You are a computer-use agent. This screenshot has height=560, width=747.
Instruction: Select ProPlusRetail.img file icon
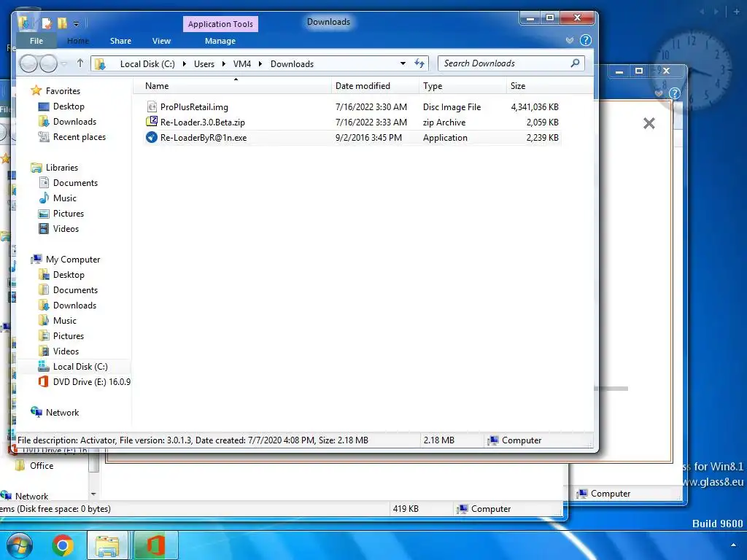pyautogui.click(x=152, y=106)
